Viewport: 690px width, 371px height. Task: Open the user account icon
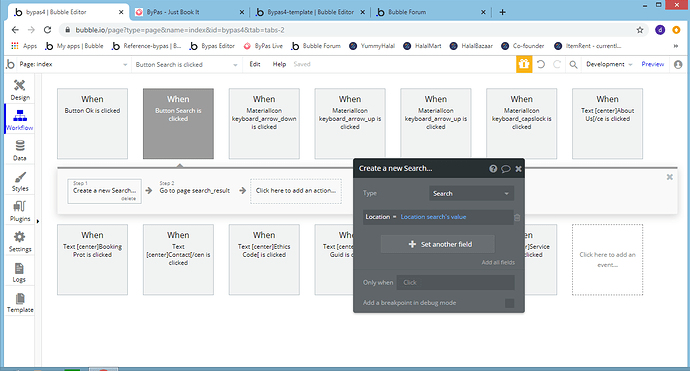coord(678,65)
